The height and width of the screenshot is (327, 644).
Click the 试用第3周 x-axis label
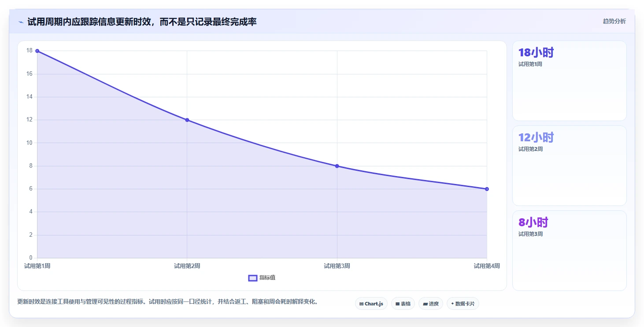(337, 266)
